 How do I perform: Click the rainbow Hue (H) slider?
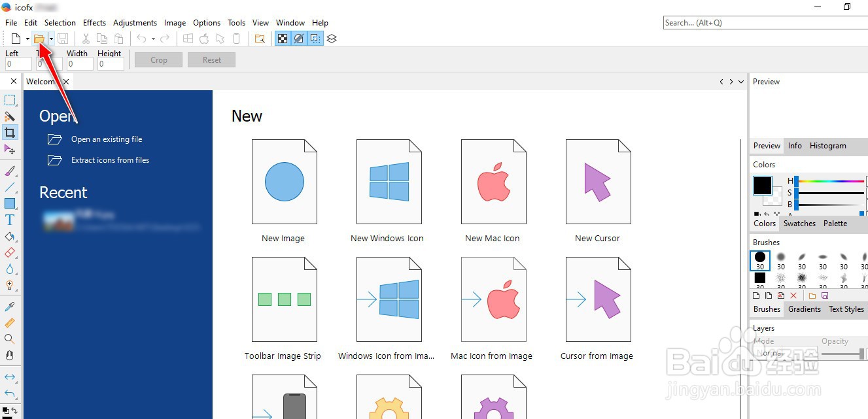829,181
